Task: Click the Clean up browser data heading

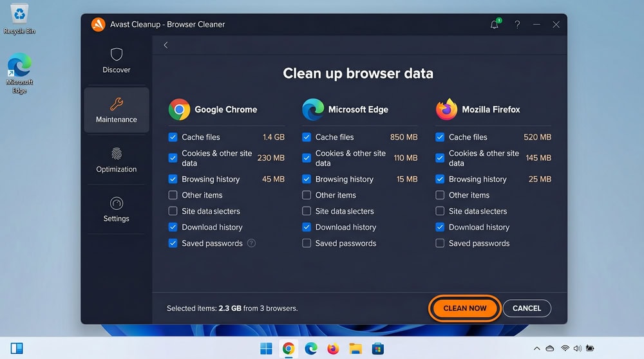Action: [358, 73]
